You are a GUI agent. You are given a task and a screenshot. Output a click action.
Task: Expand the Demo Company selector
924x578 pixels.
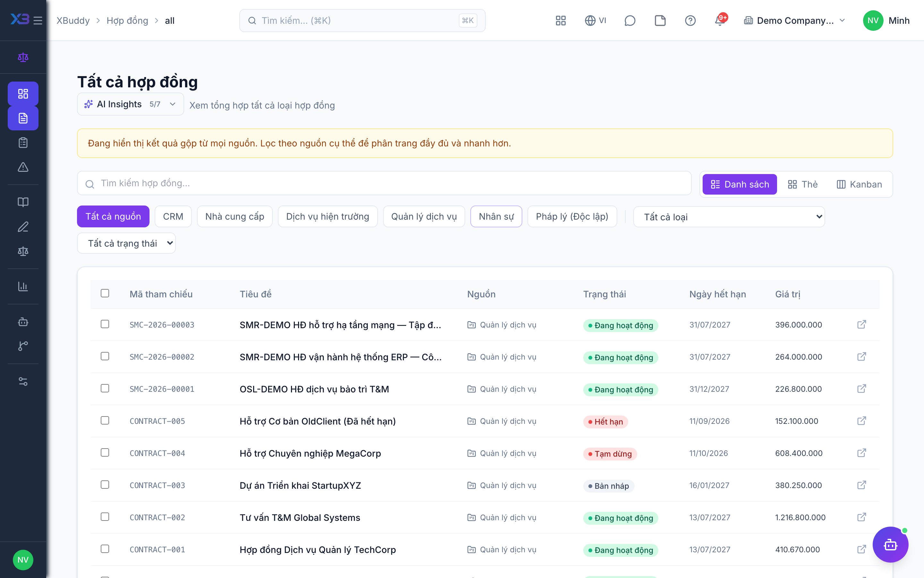click(x=795, y=21)
